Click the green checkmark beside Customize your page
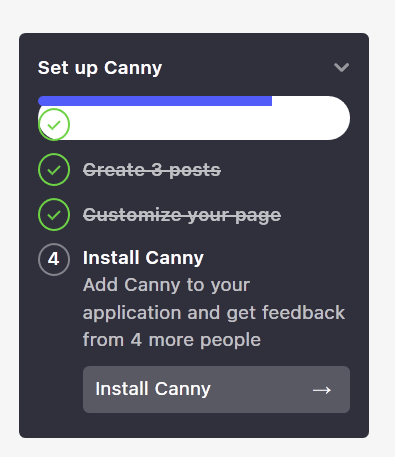The width and height of the screenshot is (395, 457). click(54, 215)
